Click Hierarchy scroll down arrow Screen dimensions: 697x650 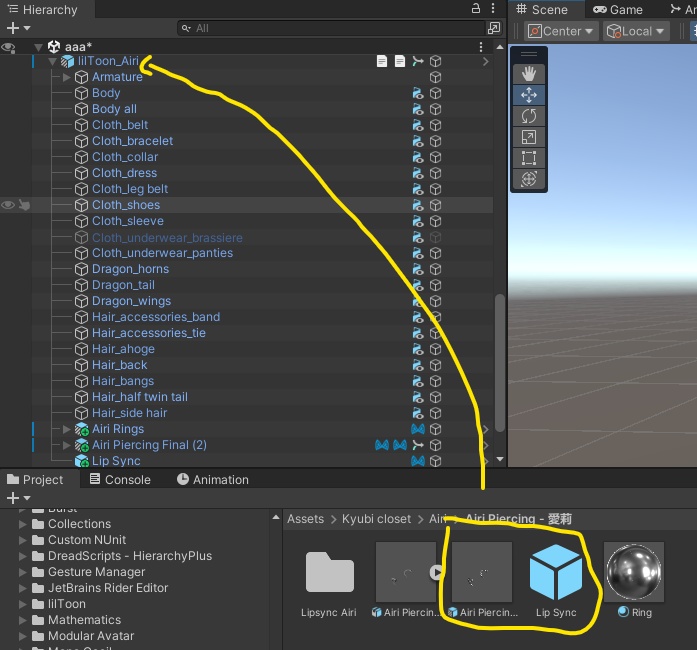point(500,459)
